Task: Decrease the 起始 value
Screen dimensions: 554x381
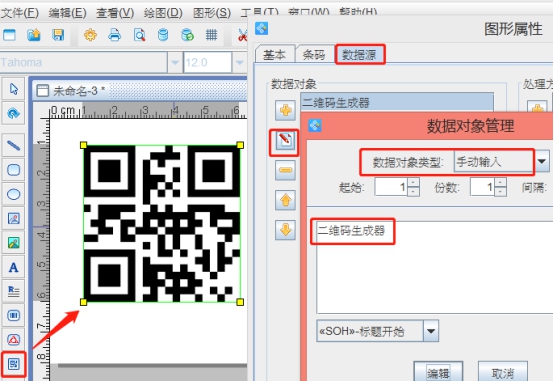Action: (413, 191)
